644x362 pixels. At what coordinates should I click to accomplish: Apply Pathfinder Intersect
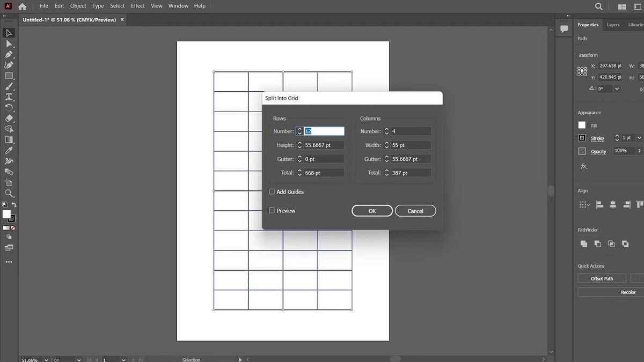coord(611,243)
